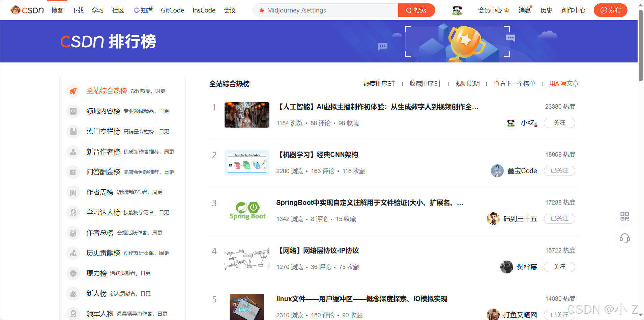Screen dimensions: 644x320
Task: Open your profile via the top avatar icon
Action: [457, 10]
